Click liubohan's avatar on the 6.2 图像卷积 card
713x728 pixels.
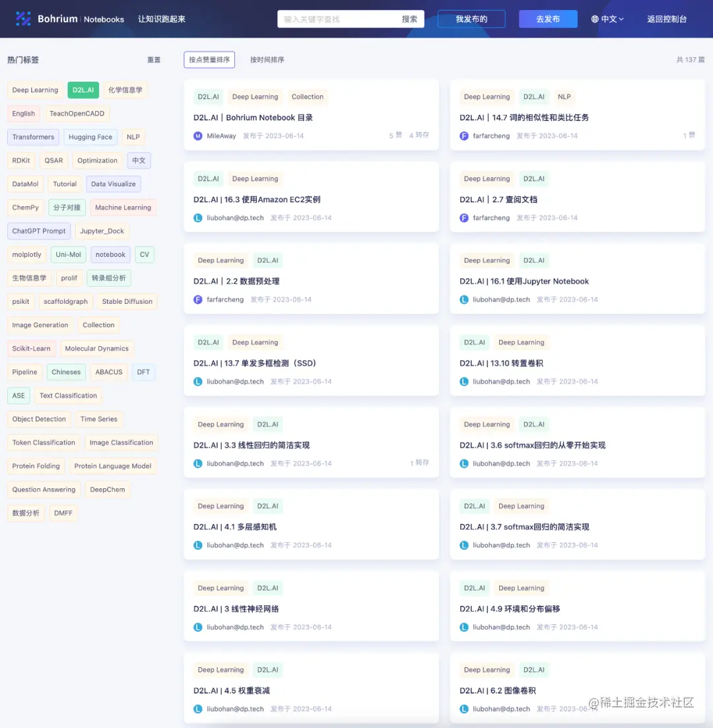pos(466,708)
